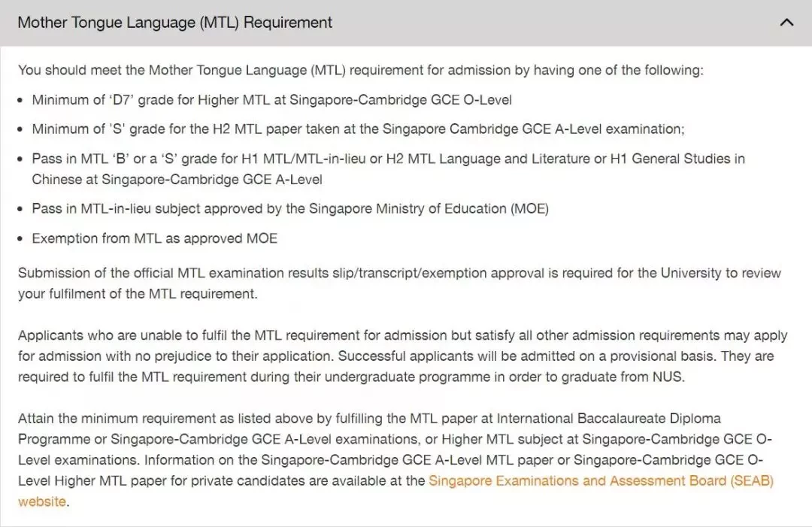
Task: Click the 'Attain the minimum requirement' paragraph start
Action: coord(369,418)
